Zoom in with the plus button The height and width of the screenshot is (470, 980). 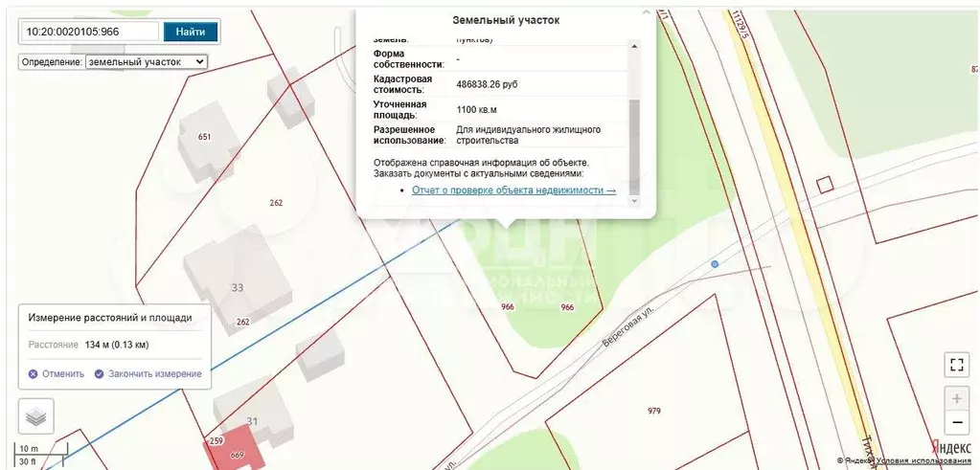pos(956,398)
